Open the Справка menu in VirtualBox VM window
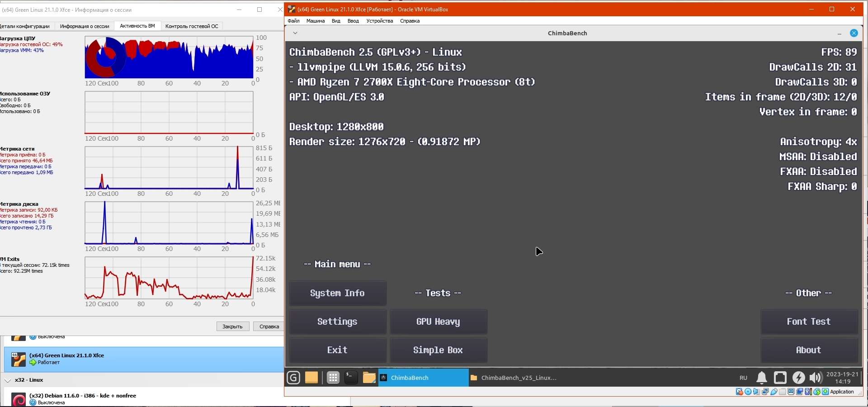The width and height of the screenshot is (868, 407). 410,21
